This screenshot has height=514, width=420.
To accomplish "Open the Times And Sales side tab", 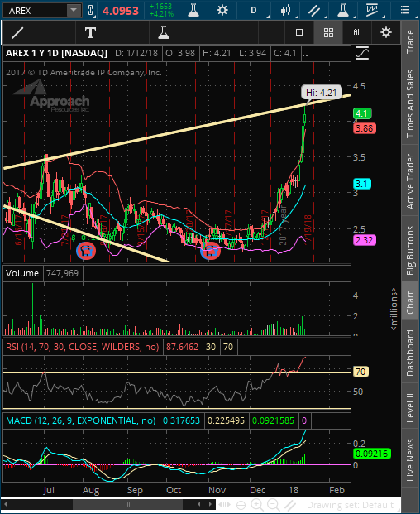I will point(410,103).
